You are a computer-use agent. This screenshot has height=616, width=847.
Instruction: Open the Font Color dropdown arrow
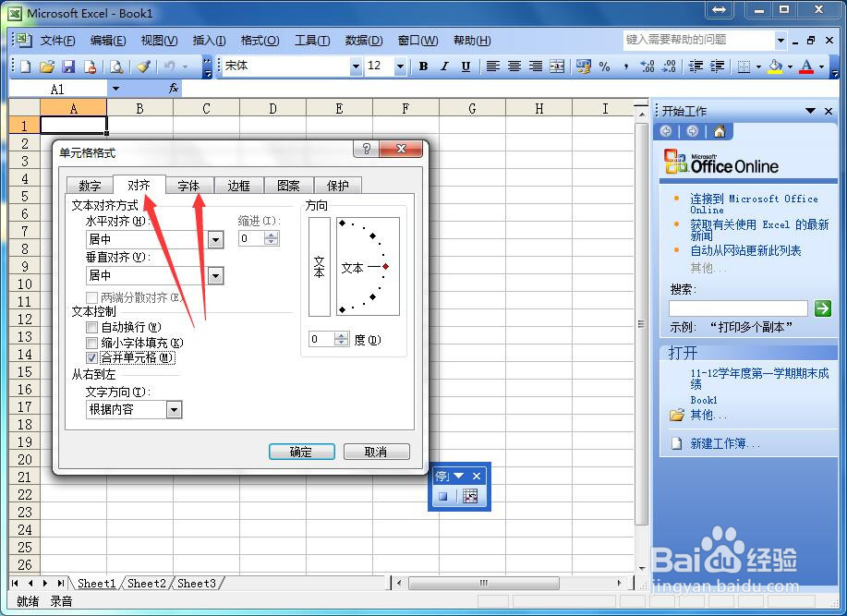click(822, 66)
